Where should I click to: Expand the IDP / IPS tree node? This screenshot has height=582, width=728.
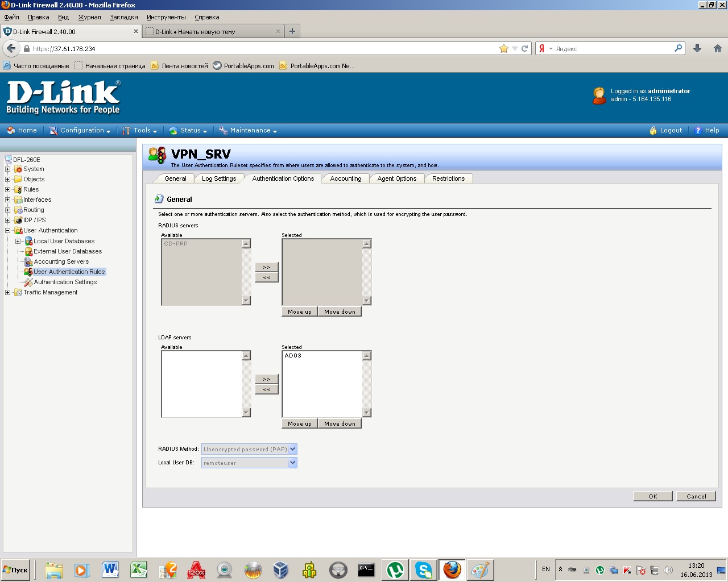8,221
